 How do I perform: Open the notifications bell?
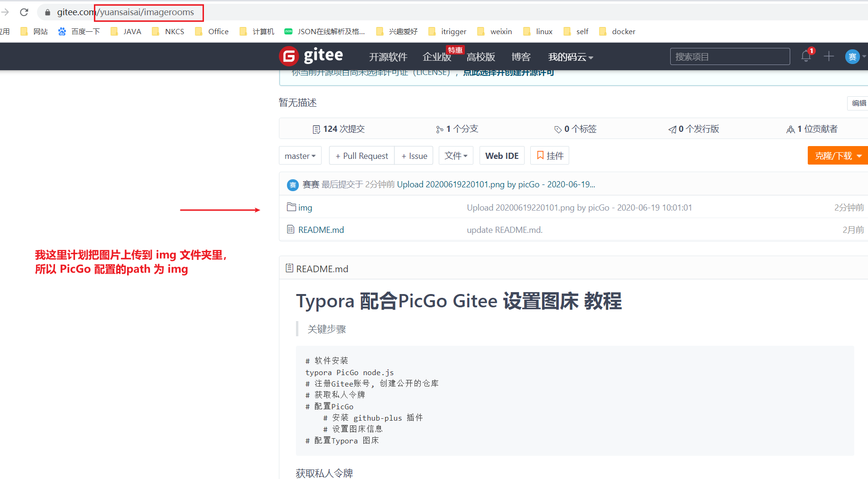click(x=806, y=56)
